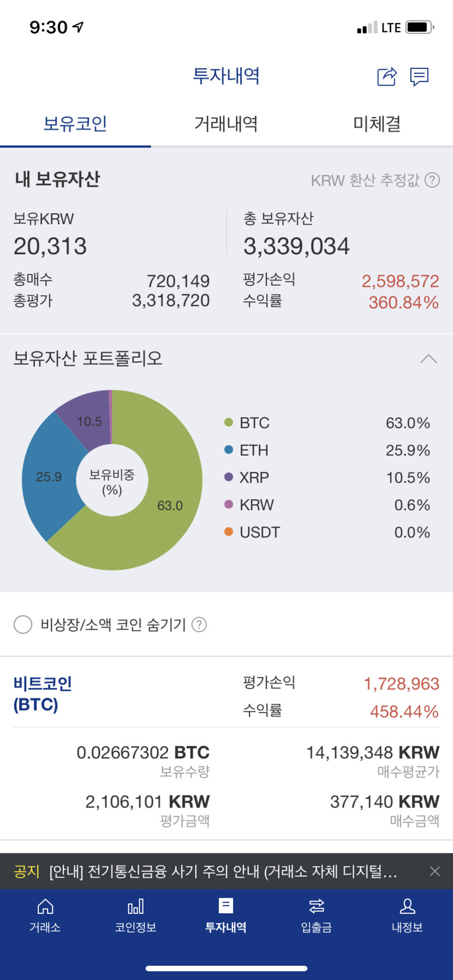Switch to the 미체결 tab

point(377,124)
